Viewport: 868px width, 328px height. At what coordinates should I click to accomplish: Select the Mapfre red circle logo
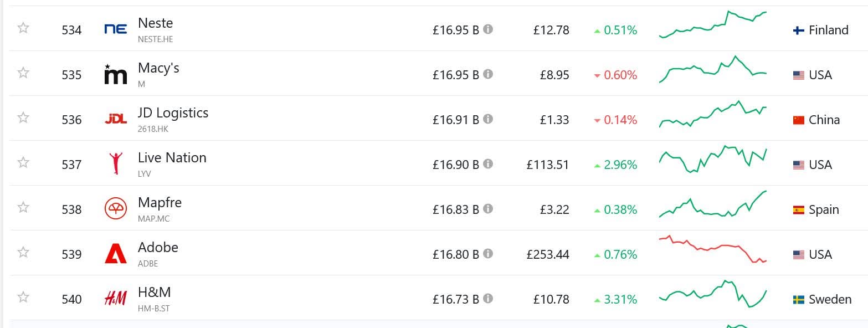point(115,209)
